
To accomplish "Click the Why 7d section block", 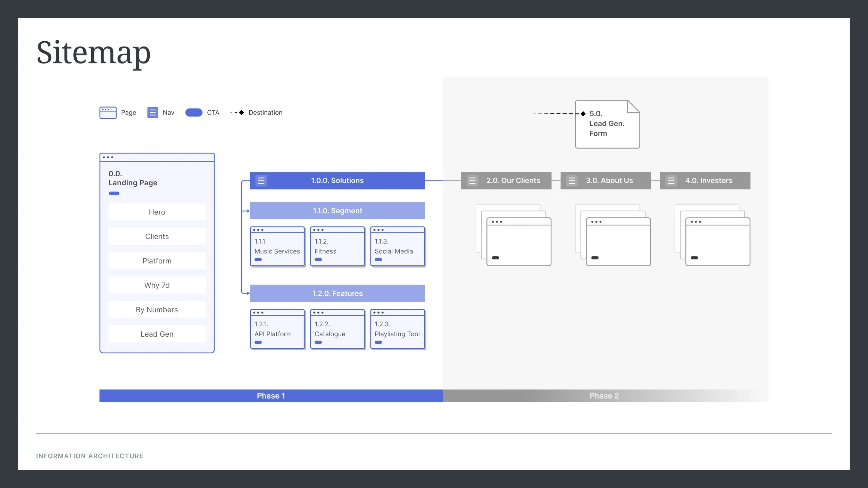I will click(x=157, y=285).
